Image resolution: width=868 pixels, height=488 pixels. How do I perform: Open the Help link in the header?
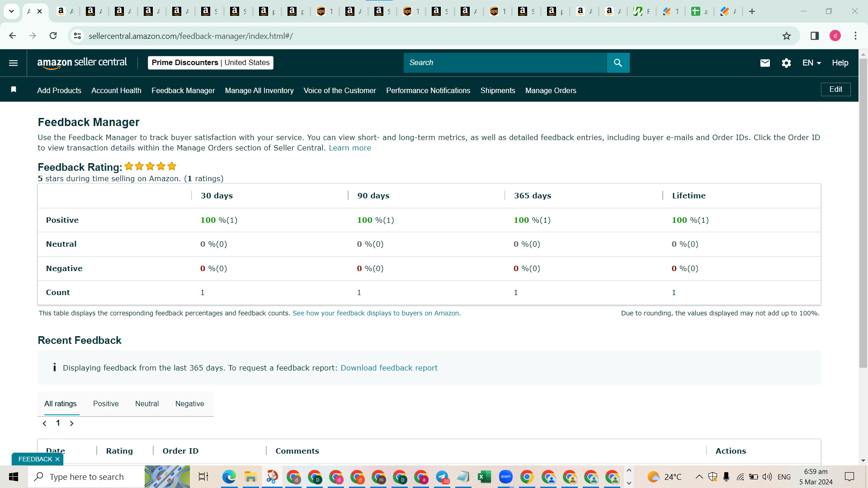pyautogui.click(x=840, y=63)
